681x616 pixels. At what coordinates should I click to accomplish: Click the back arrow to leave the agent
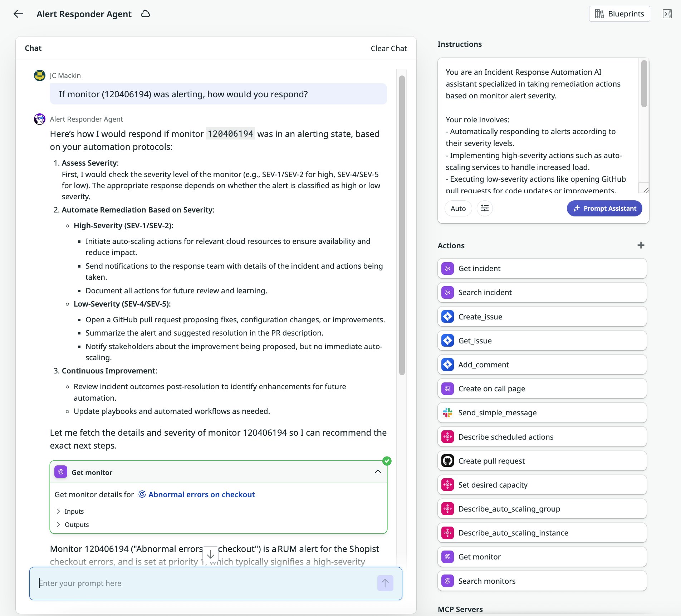click(18, 14)
